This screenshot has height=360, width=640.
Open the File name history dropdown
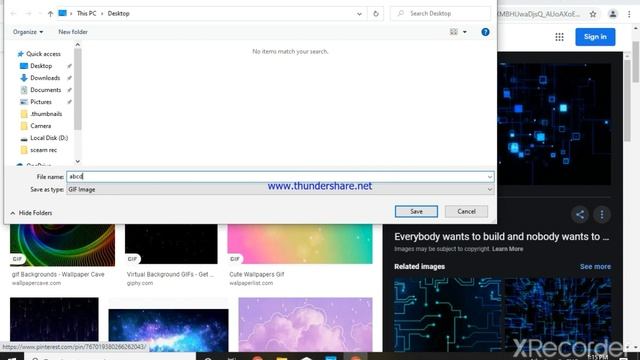click(489, 177)
